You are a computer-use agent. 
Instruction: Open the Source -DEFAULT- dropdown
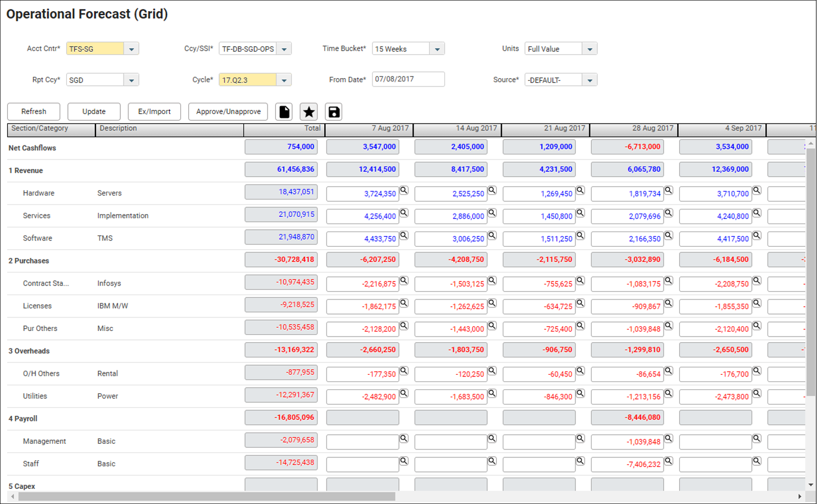[x=589, y=80]
